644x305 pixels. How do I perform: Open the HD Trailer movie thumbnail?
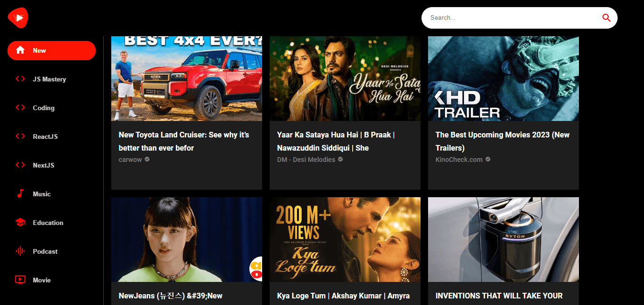click(504, 79)
